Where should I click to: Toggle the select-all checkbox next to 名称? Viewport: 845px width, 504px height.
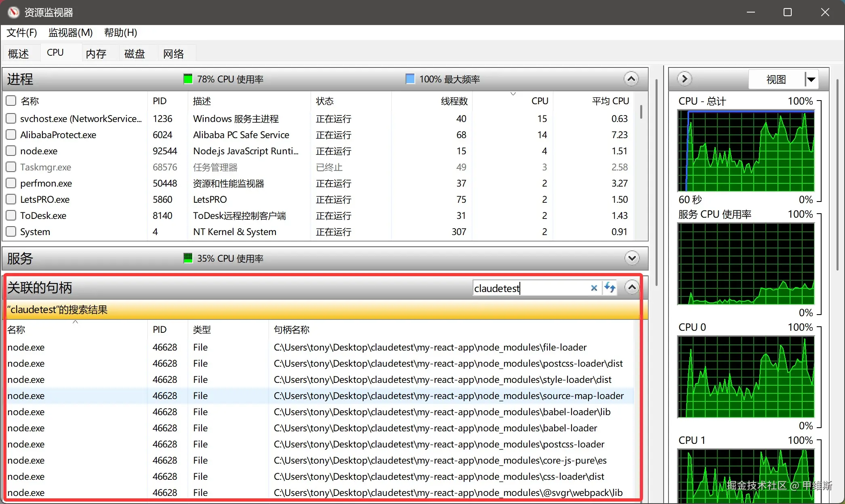11,101
